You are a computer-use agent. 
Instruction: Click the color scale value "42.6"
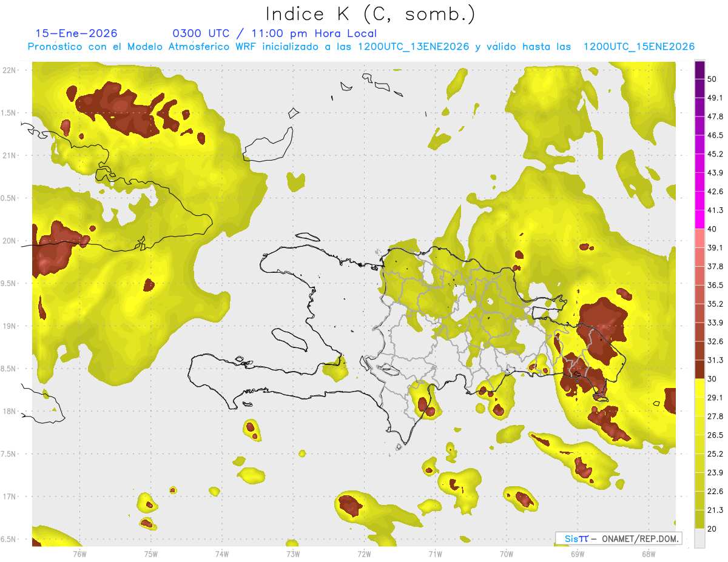715,192
